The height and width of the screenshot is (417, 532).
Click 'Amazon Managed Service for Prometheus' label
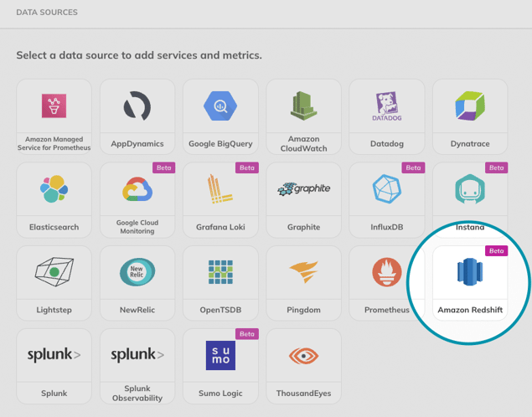(x=54, y=143)
